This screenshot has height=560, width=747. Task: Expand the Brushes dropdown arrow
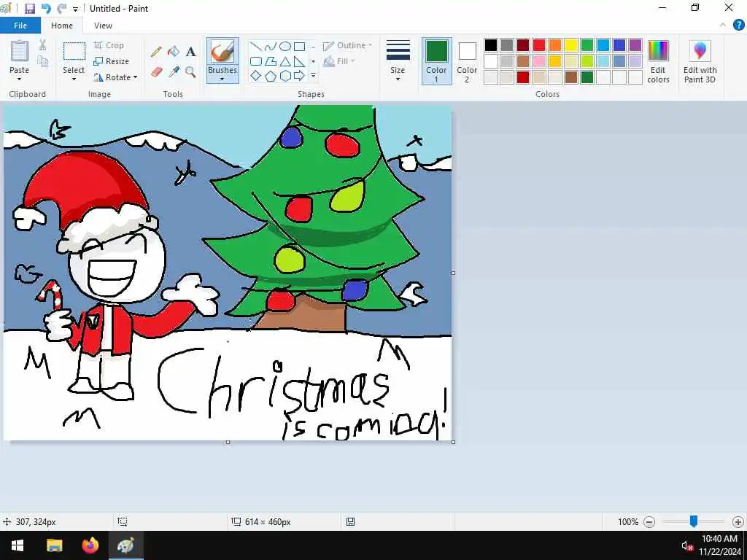pyautogui.click(x=222, y=79)
